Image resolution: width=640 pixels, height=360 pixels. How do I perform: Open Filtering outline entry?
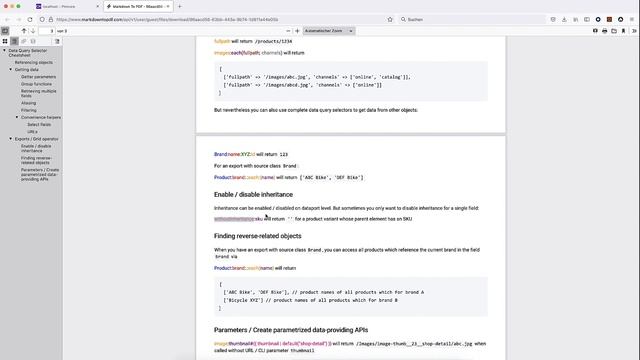click(29, 110)
